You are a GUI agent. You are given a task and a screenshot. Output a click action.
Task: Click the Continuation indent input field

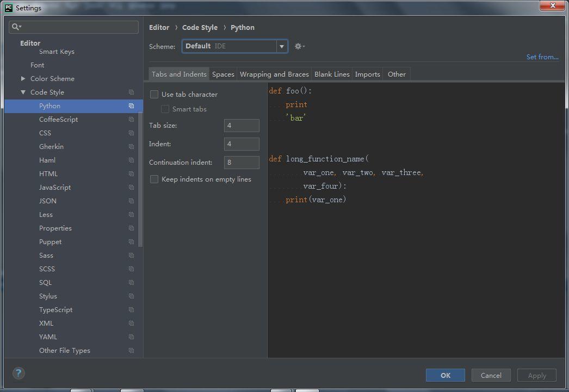(242, 163)
